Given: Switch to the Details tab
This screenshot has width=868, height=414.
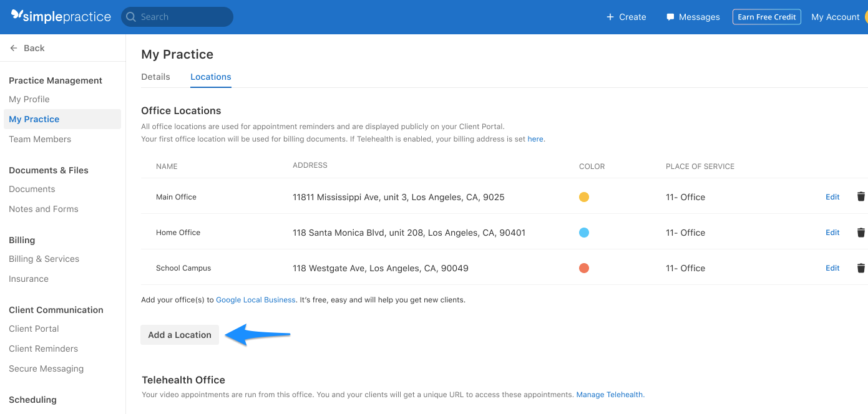Looking at the screenshot, I should pos(155,76).
